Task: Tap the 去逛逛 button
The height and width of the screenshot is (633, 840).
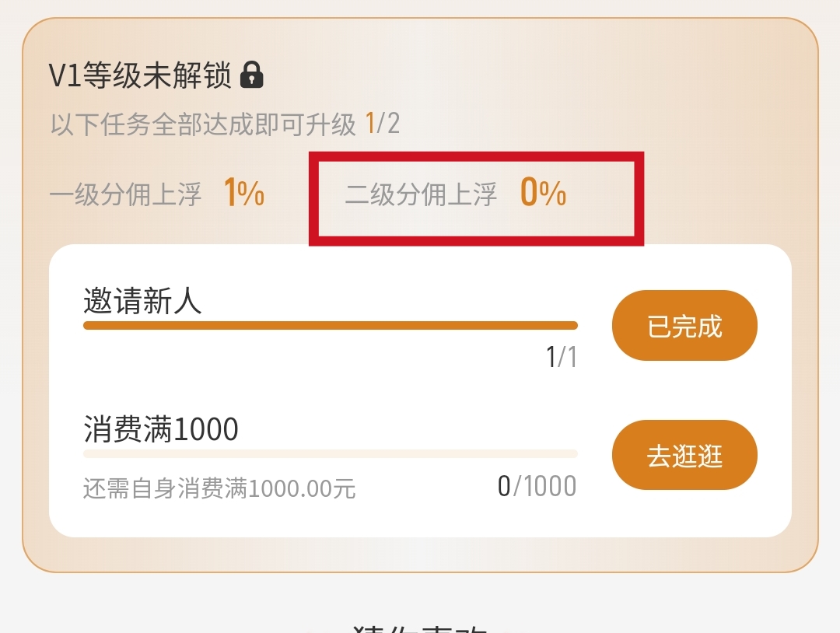Action: tap(684, 455)
